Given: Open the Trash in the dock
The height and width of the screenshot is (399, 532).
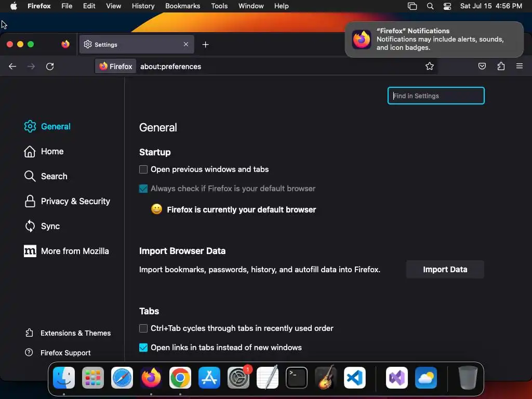Looking at the screenshot, I should tap(468, 378).
